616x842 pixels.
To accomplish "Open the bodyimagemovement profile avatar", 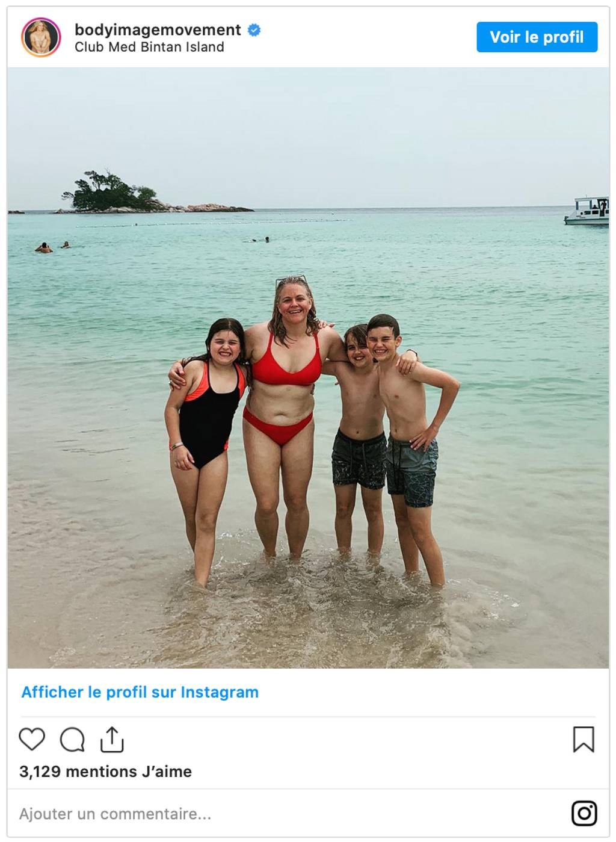I will pos(41,37).
